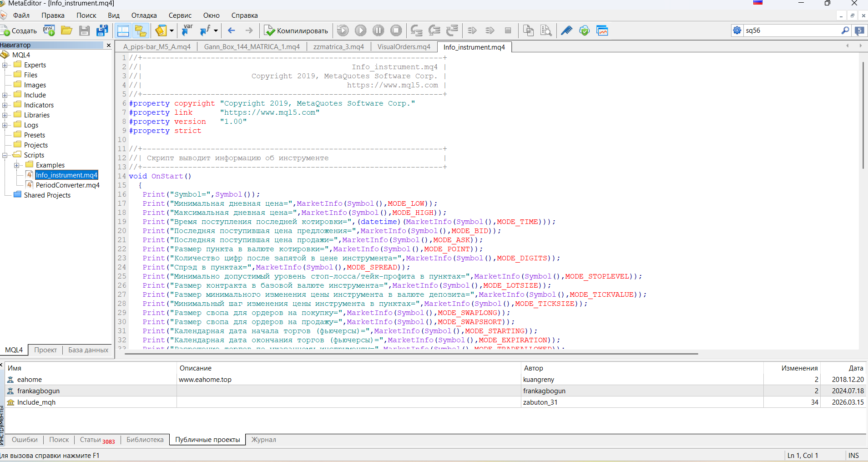Switch Navigator to the Проект tab
Viewport: 868px width, 462px height.
click(x=45, y=350)
